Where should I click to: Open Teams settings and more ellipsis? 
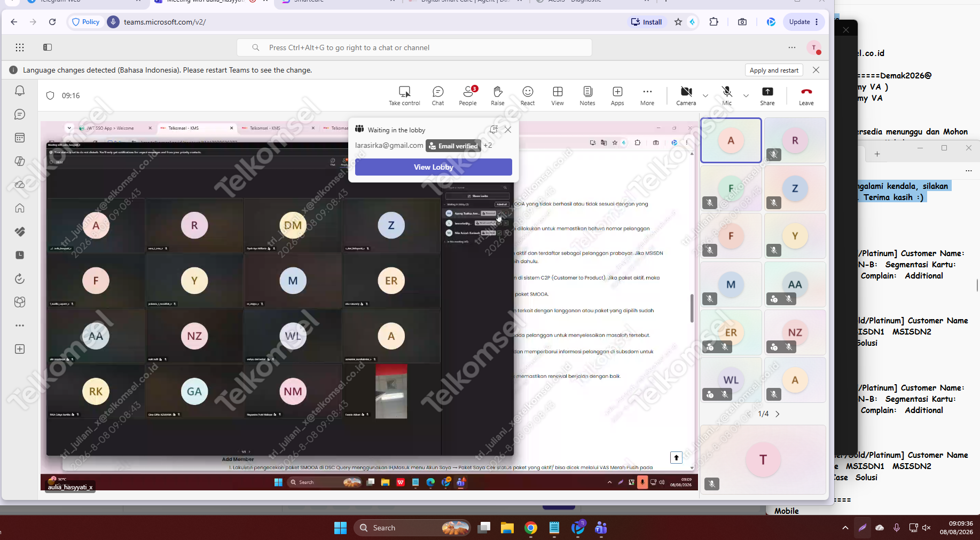(x=792, y=47)
